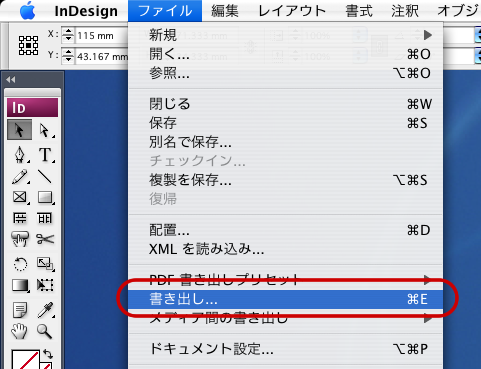Select the Vertical Grid tool
Screen dimensions: 481x369
coord(45,218)
